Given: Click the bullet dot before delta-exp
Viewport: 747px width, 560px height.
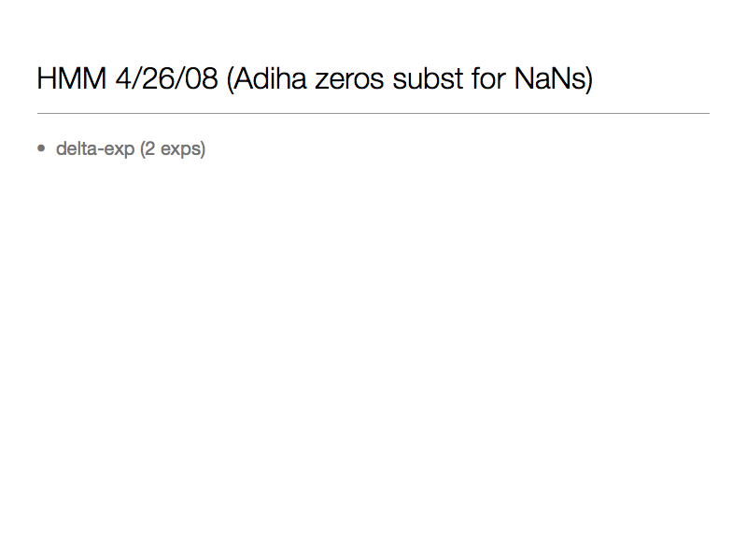Looking at the screenshot, I should (41, 148).
